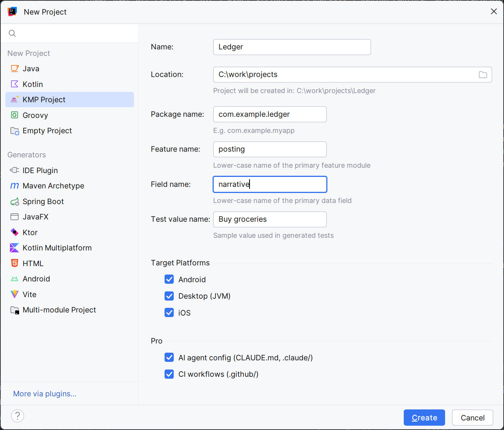This screenshot has height=430, width=504.
Task: Click the Package name input field
Action: pyautogui.click(x=270, y=114)
